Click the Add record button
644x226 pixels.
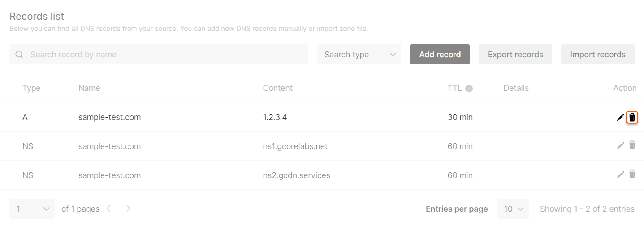(x=440, y=54)
